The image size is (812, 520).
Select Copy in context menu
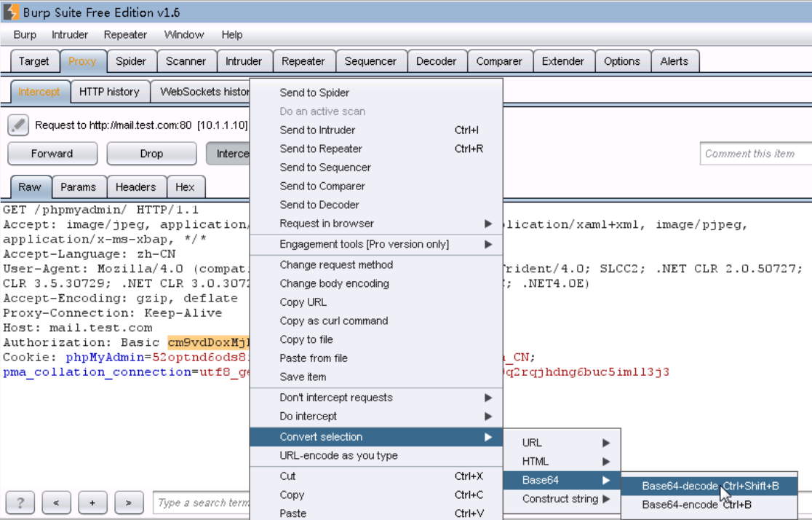click(376, 495)
